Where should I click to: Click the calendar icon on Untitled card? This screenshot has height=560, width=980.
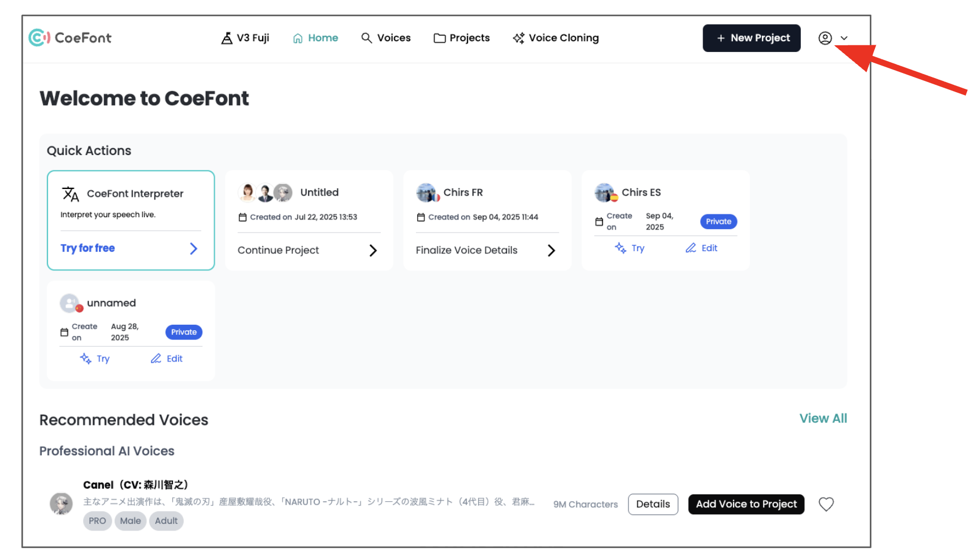pos(242,217)
